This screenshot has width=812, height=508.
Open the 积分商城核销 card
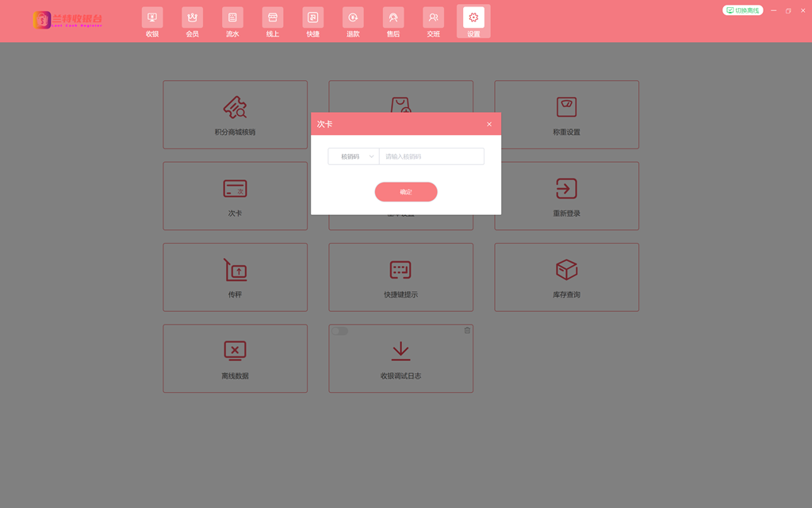coord(236,114)
